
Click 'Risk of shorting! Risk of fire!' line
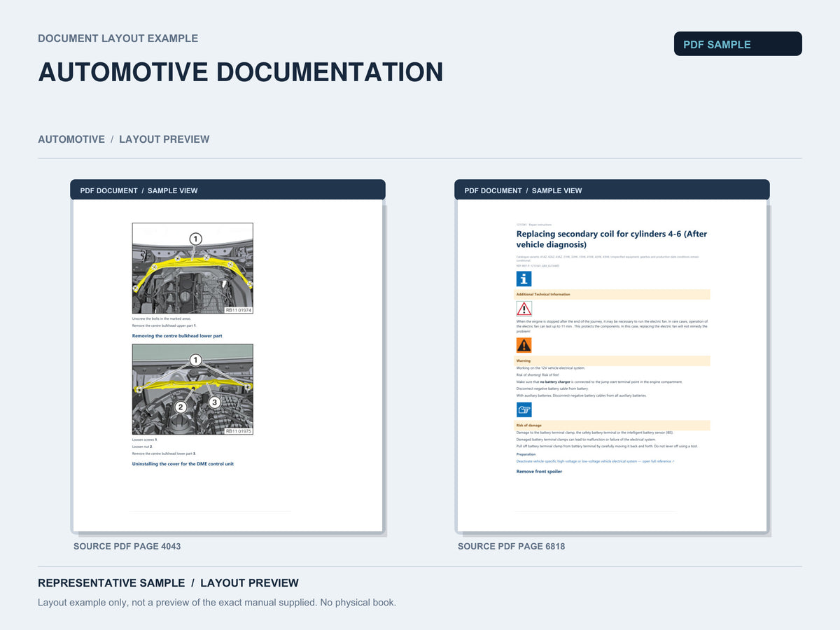pos(538,375)
